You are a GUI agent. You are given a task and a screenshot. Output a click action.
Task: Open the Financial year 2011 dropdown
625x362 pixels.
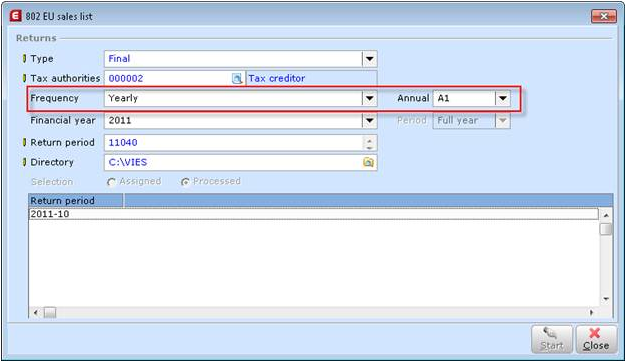tap(369, 120)
